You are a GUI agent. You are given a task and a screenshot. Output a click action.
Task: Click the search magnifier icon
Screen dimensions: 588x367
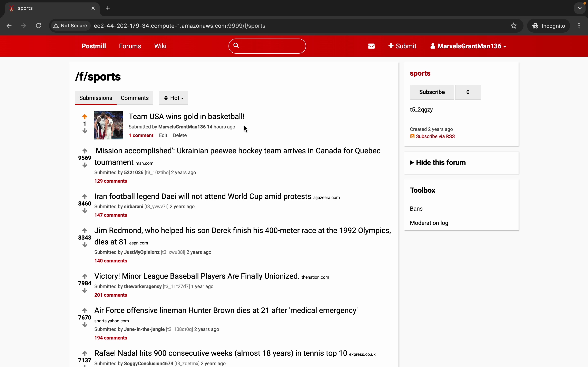(x=236, y=45)
